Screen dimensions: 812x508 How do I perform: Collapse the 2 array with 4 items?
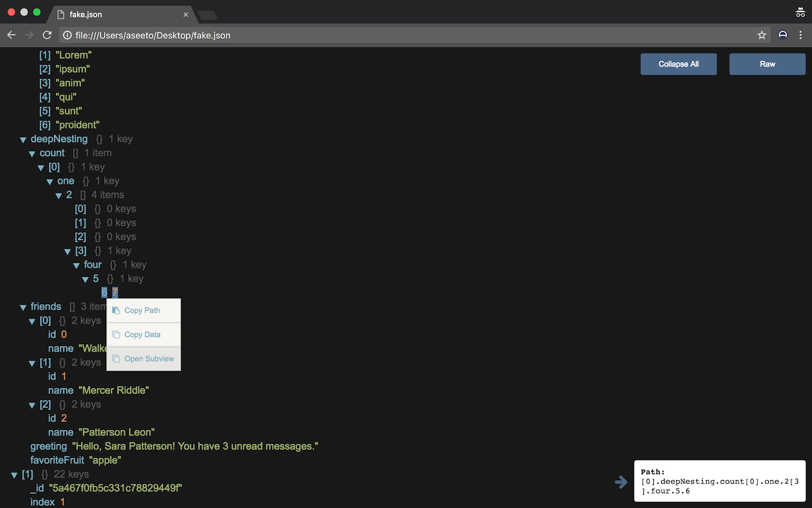click(60, 196)
